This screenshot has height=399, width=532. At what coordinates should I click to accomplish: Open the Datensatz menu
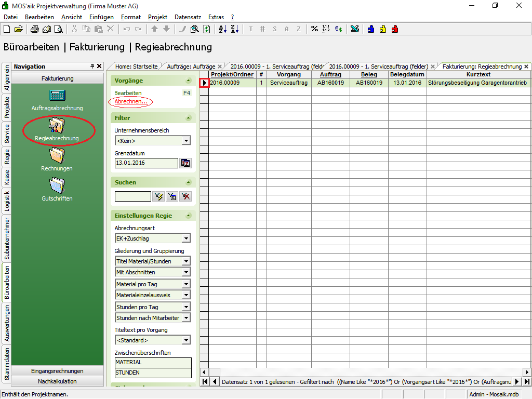[188, 17]
